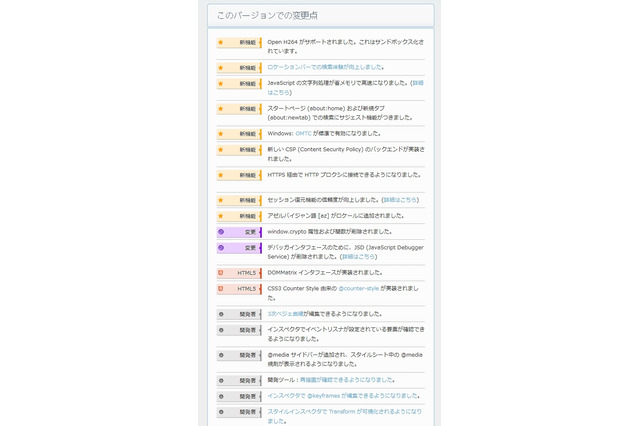Click the purple 変更 icon beside the JSD デバッガ entry
This screenshot has width=640, height=426.
click(x=221, y=248)
